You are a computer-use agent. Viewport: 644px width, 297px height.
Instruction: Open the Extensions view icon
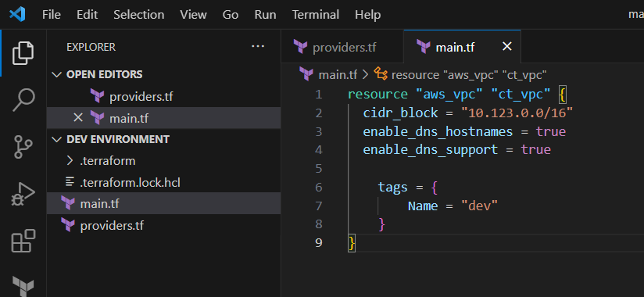(x=23, y=241)
